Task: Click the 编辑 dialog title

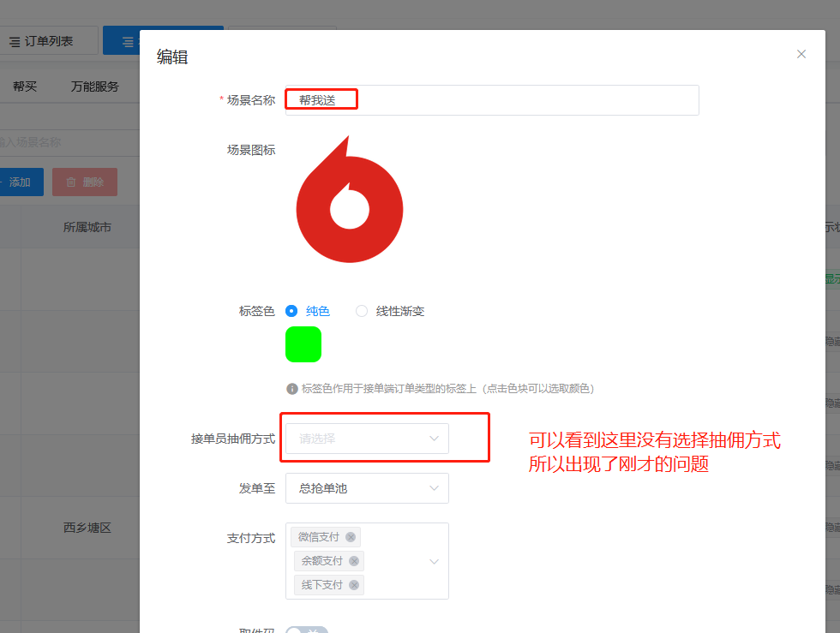Action: click(x=172, y=57)
